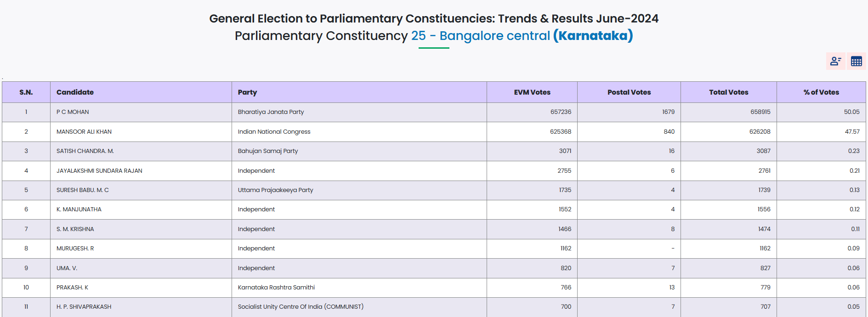Image resolution: width=868 pixels, height=317 pixels.
Task: Switch to candidate card view icon
Action: pyautogui.click(x=835, y=61)
